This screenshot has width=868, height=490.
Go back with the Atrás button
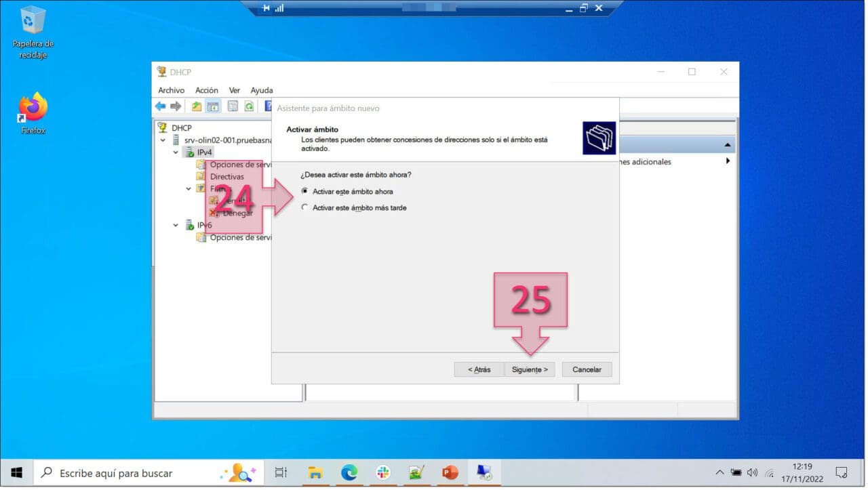pos(479,369)
